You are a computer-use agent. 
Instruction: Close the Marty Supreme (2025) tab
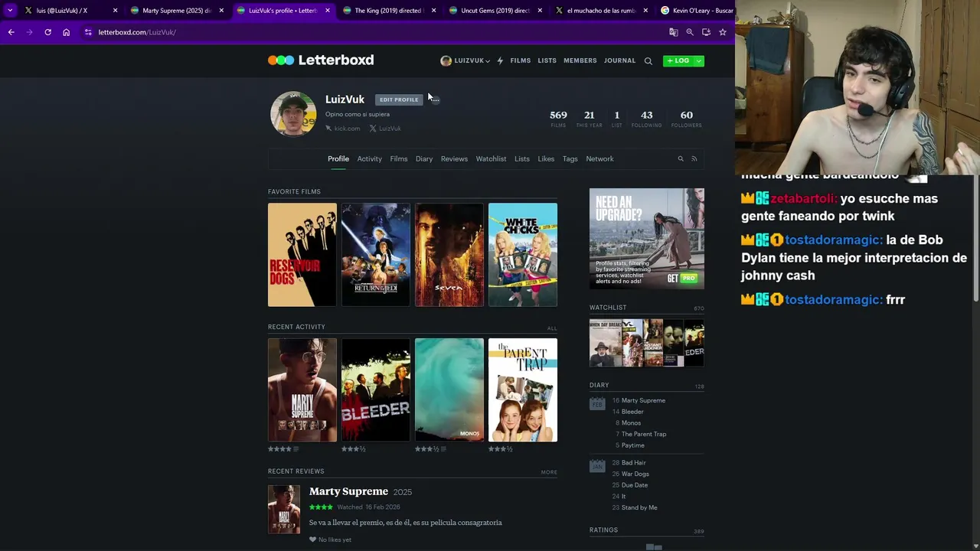click(x=221, y=11)
